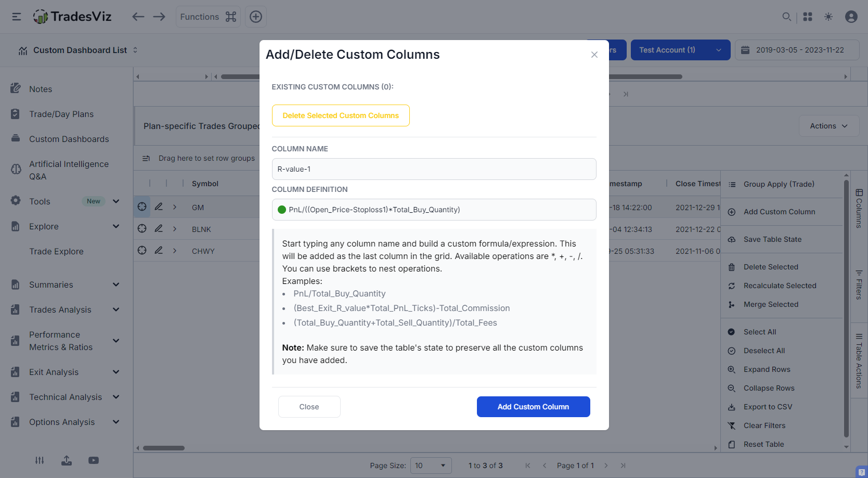
Task: Click the target icon in the GM row
Action: pyautogui.click(x=142, y=207)
